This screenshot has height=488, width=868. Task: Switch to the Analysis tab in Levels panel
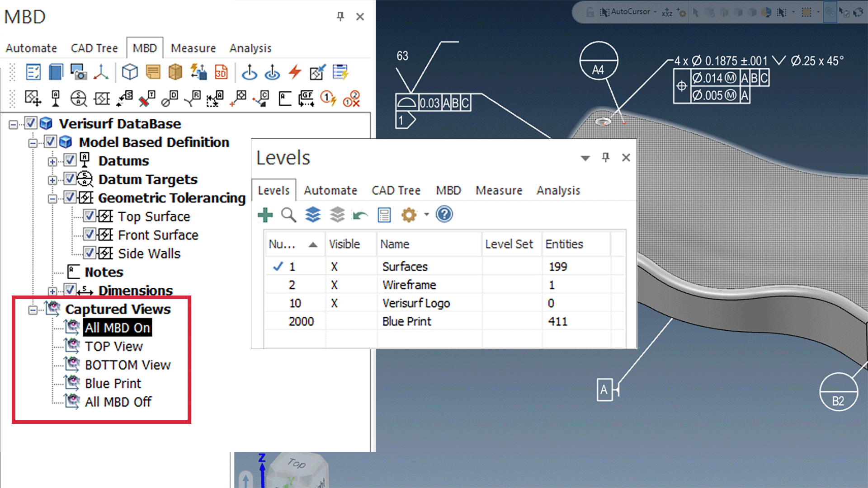point(557,190)
